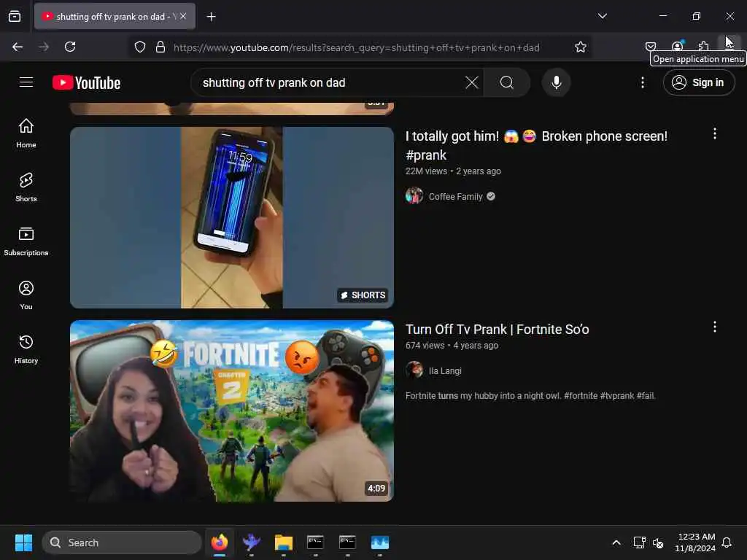
Task: Open the You section in the sidebar
Action: point(26,295)
